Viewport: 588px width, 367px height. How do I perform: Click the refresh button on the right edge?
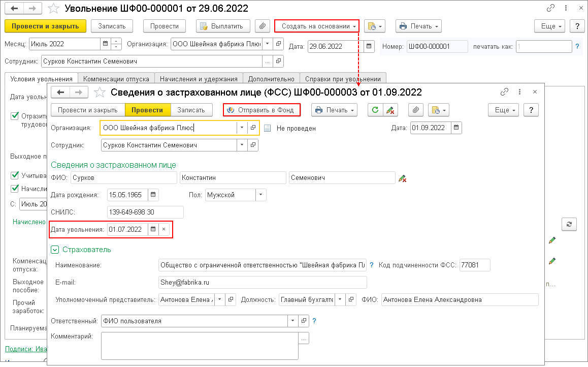pyautogui.click(x=569, y=224)
